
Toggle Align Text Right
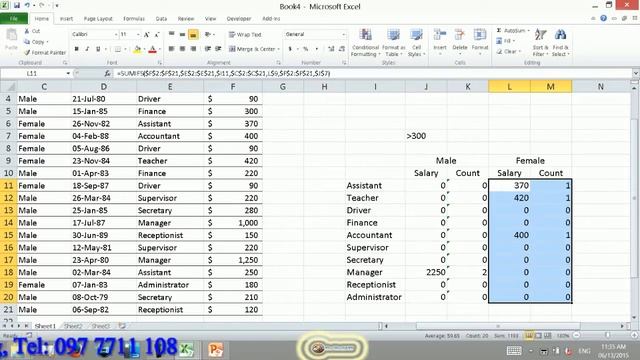(x=193, y=49)
